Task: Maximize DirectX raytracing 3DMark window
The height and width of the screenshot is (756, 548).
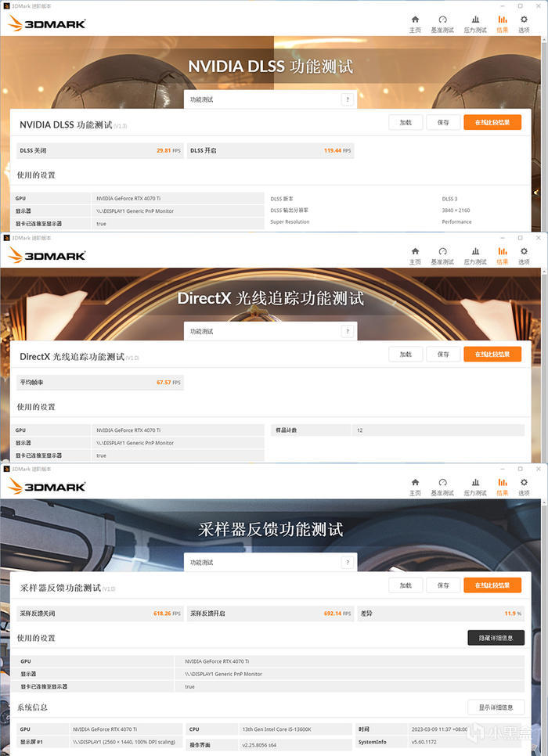Action: pos(520,238)
